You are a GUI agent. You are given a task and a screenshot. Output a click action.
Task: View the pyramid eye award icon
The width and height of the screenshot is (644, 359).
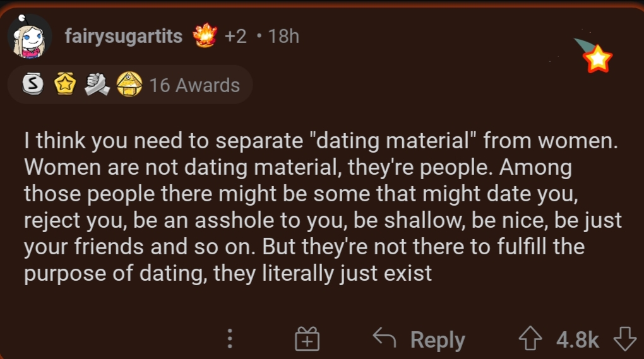point(129,84)
